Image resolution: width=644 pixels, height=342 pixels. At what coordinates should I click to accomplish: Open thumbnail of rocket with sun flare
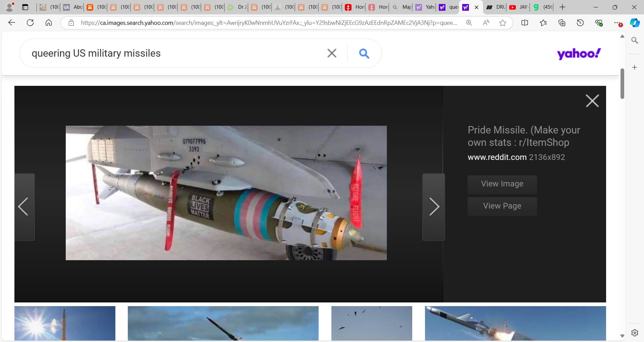click(x=65, y=323)
